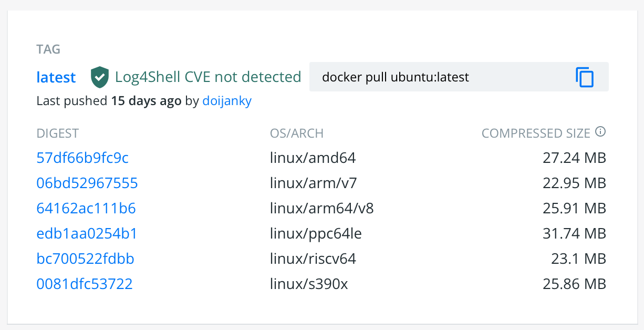Click the Log4Shell CVE not detected text
This screenshot has width=644, height=330.
coord(208,77)
